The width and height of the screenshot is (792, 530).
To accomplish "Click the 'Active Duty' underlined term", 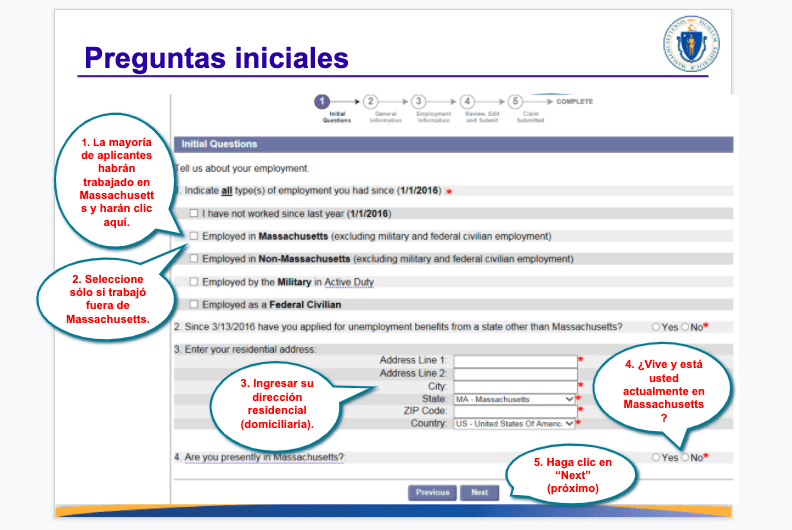I will (349, 282).
